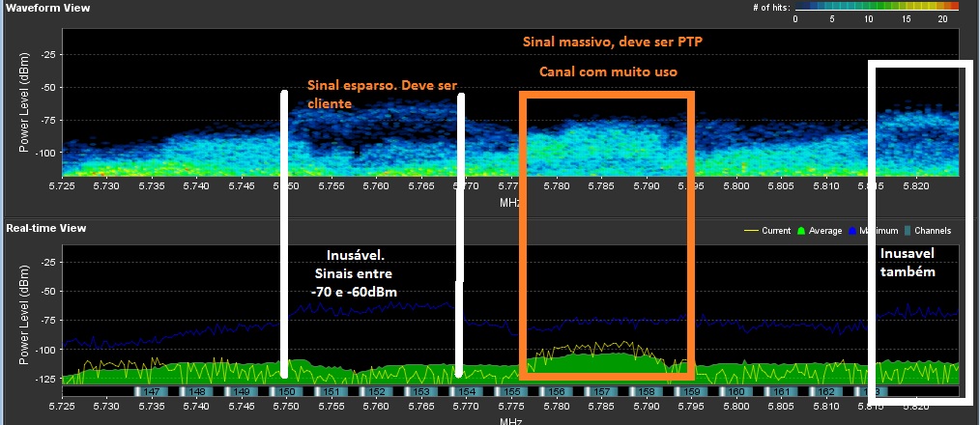
Task: Click Real-time View 'Power Level (dBm)' axis title
Action: 24,316
